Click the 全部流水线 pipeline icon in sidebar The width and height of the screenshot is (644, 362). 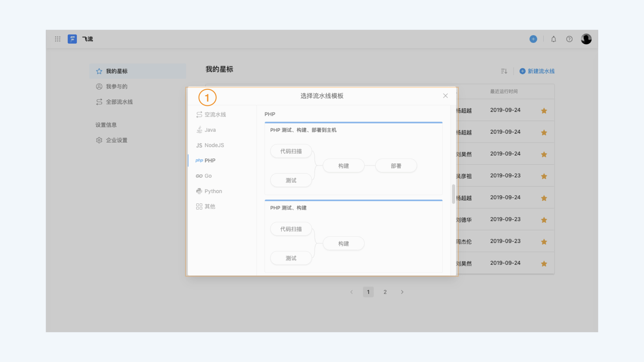click(x=99, y=102)
